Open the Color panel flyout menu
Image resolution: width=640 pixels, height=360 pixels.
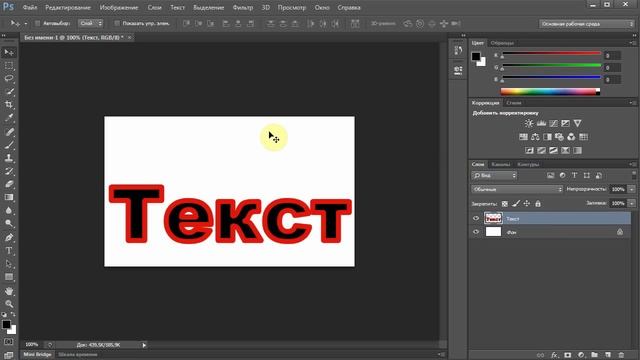click(632, 43)
